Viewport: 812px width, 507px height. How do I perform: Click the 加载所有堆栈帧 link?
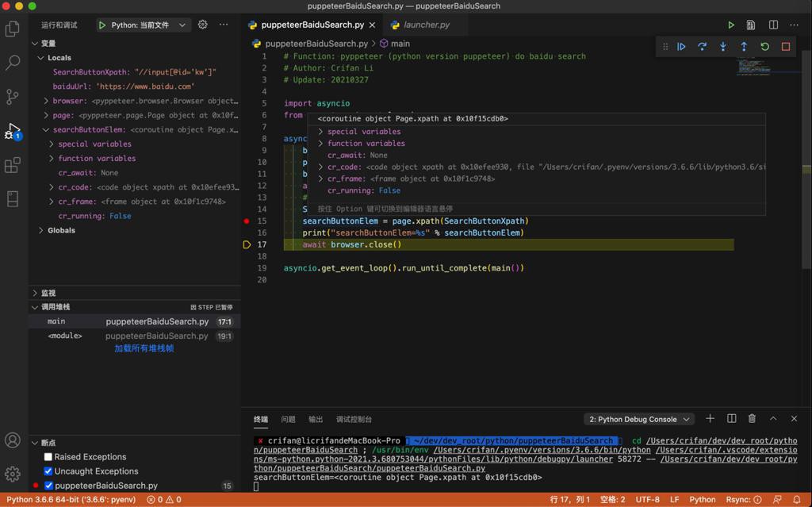(144, 348)
